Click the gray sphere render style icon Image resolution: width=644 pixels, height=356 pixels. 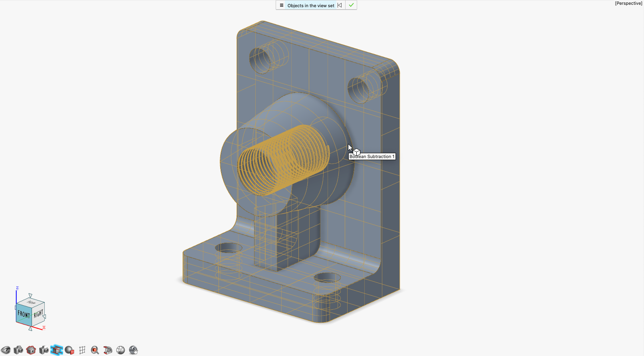tap(70, 350)
